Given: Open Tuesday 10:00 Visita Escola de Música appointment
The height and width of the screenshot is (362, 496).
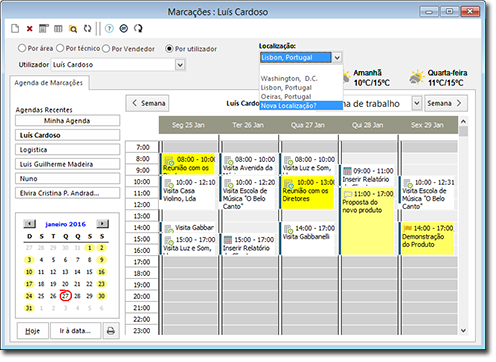Looking at the screenshot, I should click(x=249, y=193).
